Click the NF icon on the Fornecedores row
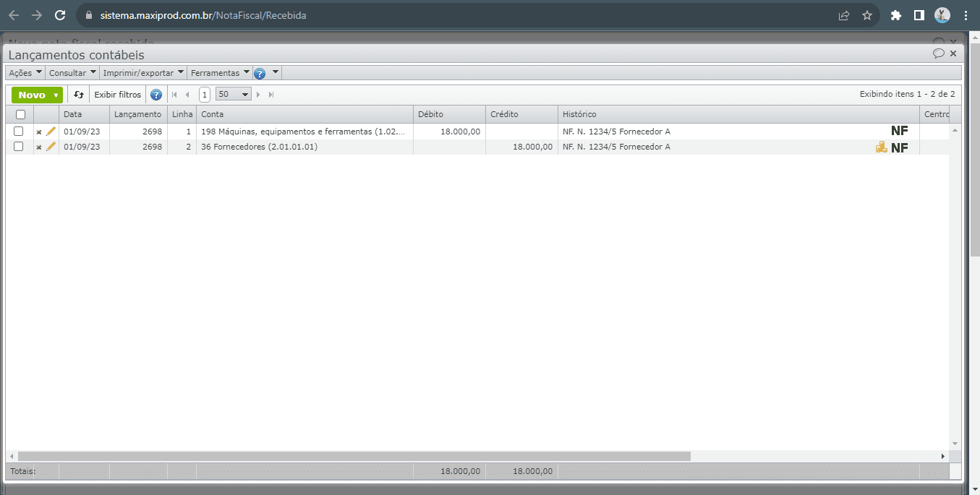 pyautogui.click(x=900, y=147)
